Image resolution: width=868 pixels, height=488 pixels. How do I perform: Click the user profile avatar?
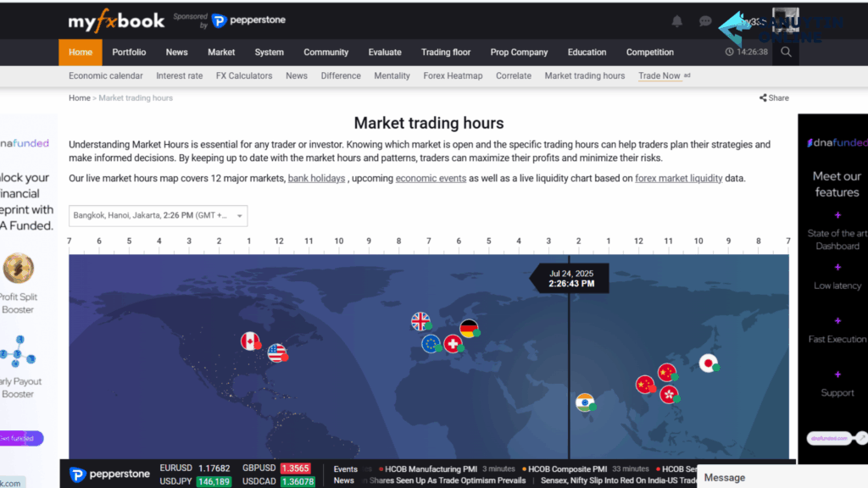(786, 20)
